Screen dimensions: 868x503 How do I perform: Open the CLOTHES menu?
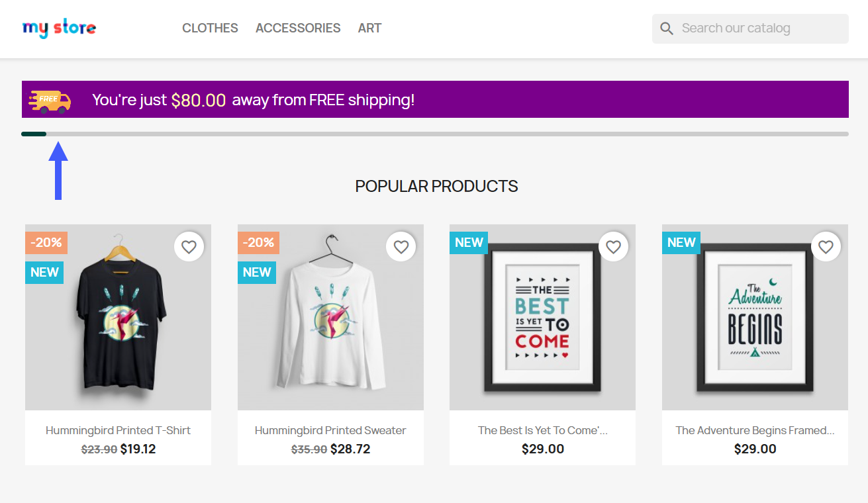pyautogui.click(x=210, y=28)
